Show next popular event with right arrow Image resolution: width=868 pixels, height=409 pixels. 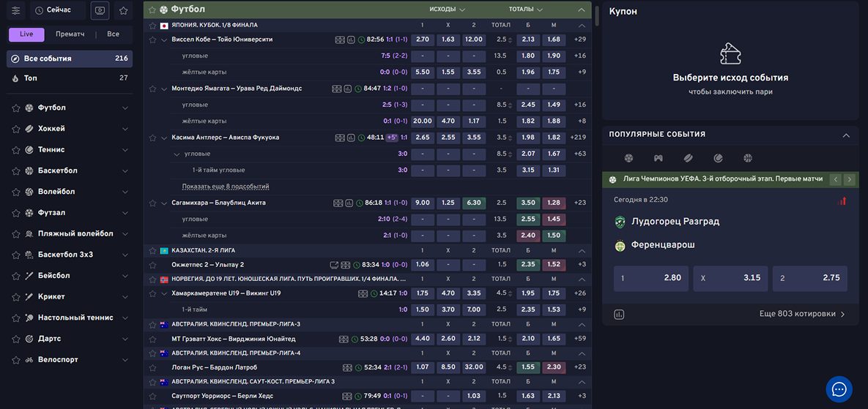849,179
